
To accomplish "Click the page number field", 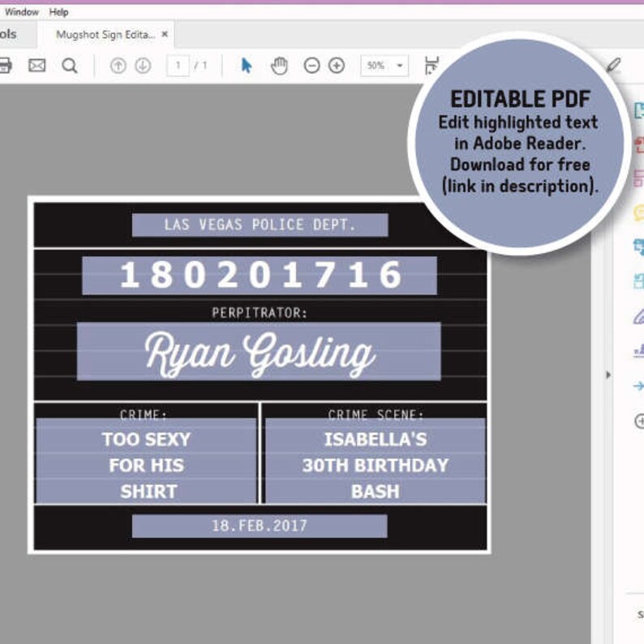I will pos(178,66).
